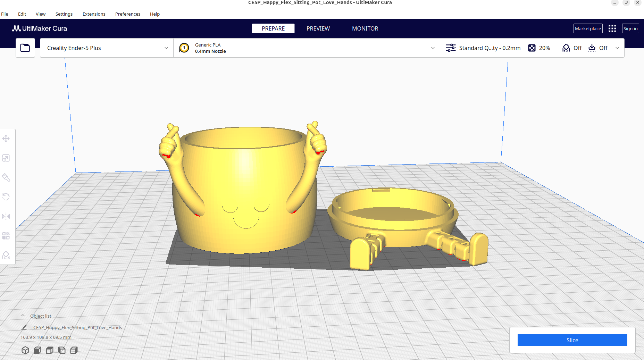
Task: Select the Move tool in left toolbar
Action: click(6, 139)
